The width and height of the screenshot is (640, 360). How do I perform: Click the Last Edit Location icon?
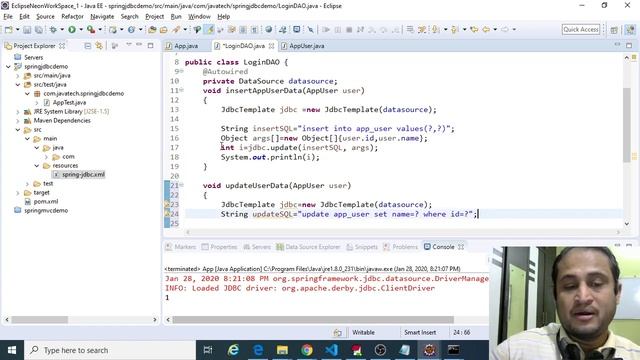474,30
